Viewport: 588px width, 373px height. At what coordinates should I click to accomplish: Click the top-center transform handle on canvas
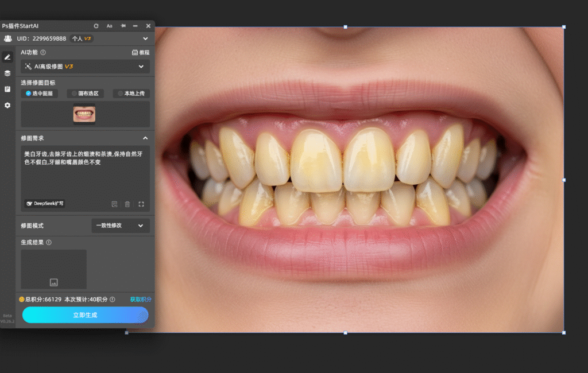[x=345, y=27]
